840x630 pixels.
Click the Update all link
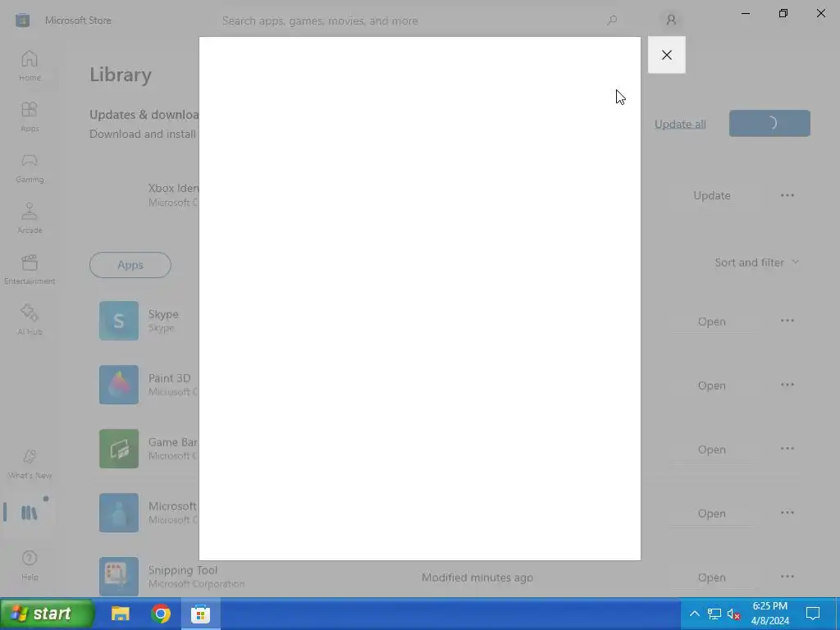(680, 124)
